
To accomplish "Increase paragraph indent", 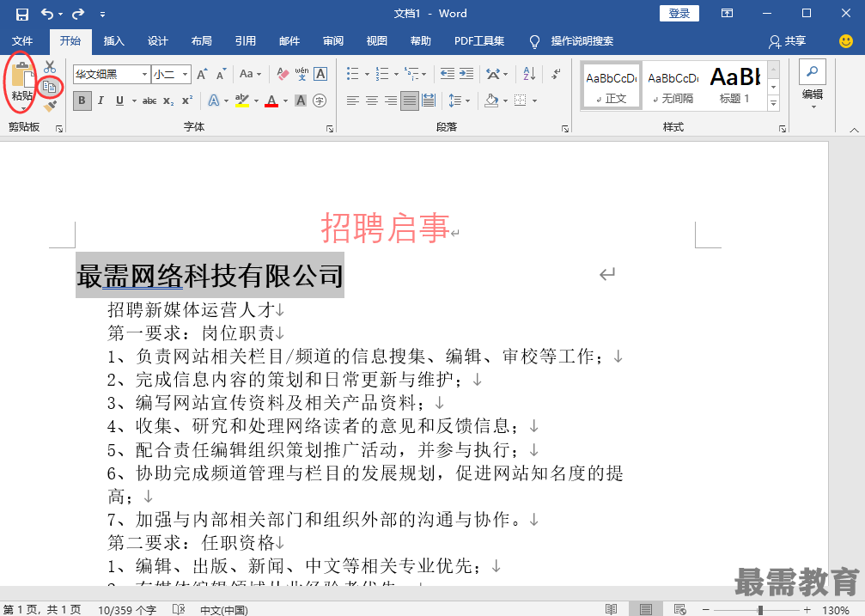I will point(466,74).
